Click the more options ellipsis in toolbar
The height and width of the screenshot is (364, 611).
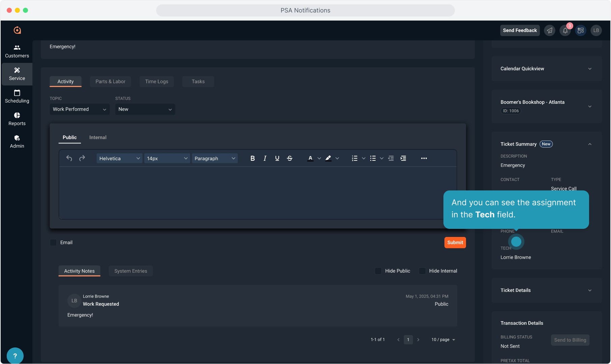[x=424, y=158]
